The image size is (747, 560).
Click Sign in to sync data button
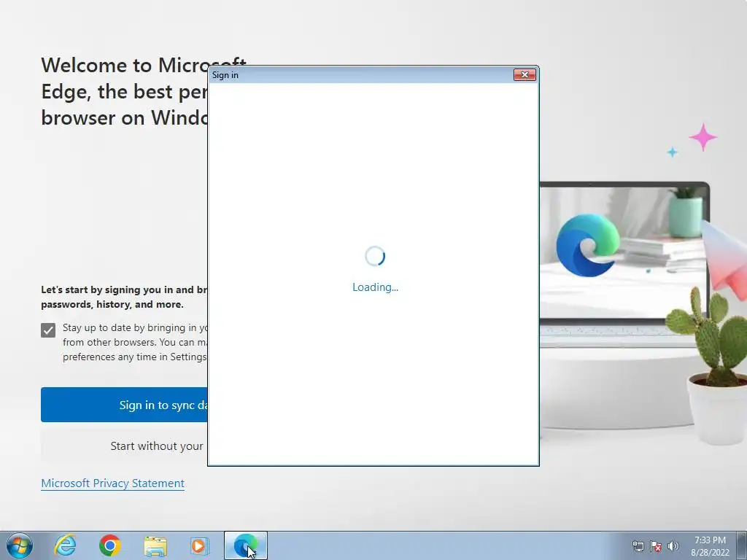coord(124,405)
